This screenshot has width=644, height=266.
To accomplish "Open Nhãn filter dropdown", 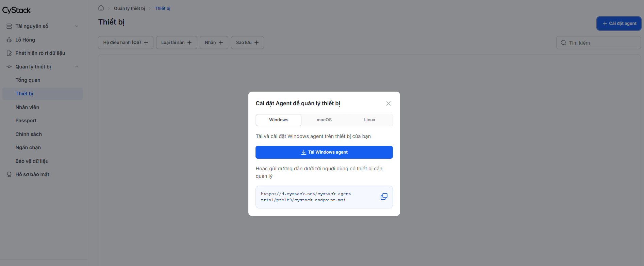I will 214,43.
